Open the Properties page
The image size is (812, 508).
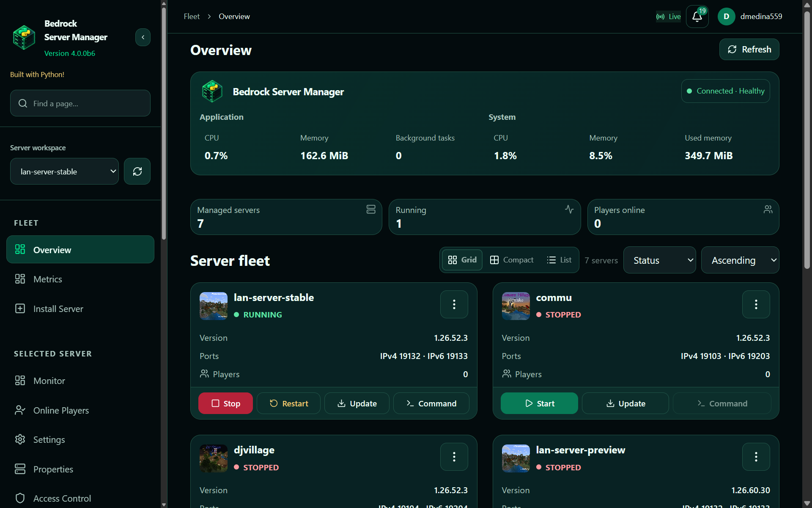(x=80, y=469)
